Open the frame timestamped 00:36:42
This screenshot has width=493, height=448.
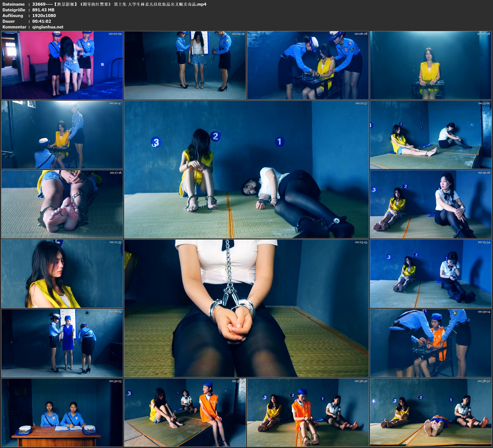tap(308, 412)
